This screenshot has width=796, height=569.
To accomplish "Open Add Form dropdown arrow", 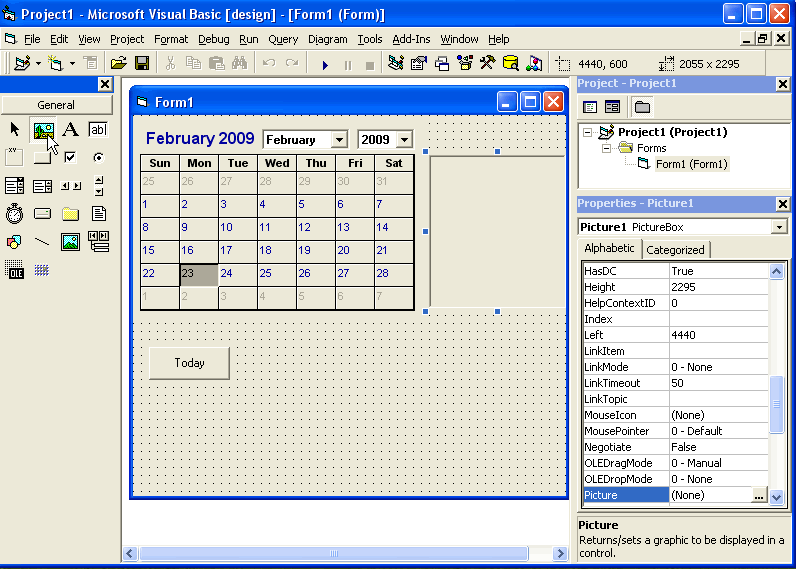I will (72, 64).
